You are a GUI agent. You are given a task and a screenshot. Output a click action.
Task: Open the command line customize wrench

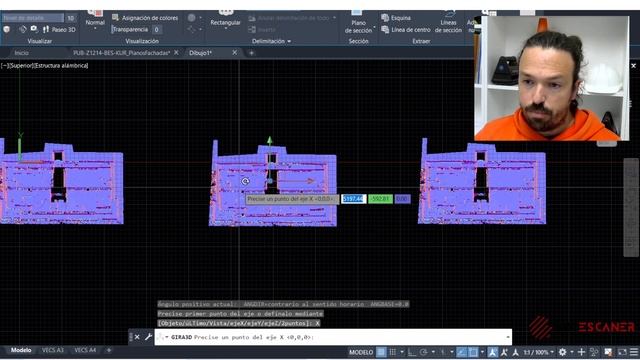(148, 337)
